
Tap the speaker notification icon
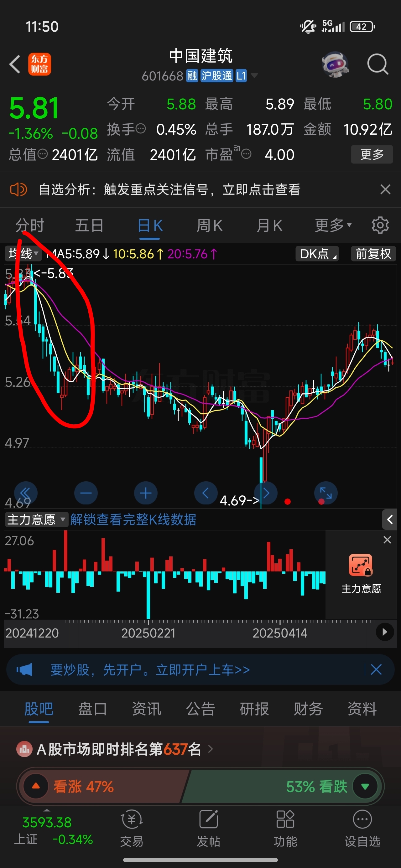(x=18, y=189)
